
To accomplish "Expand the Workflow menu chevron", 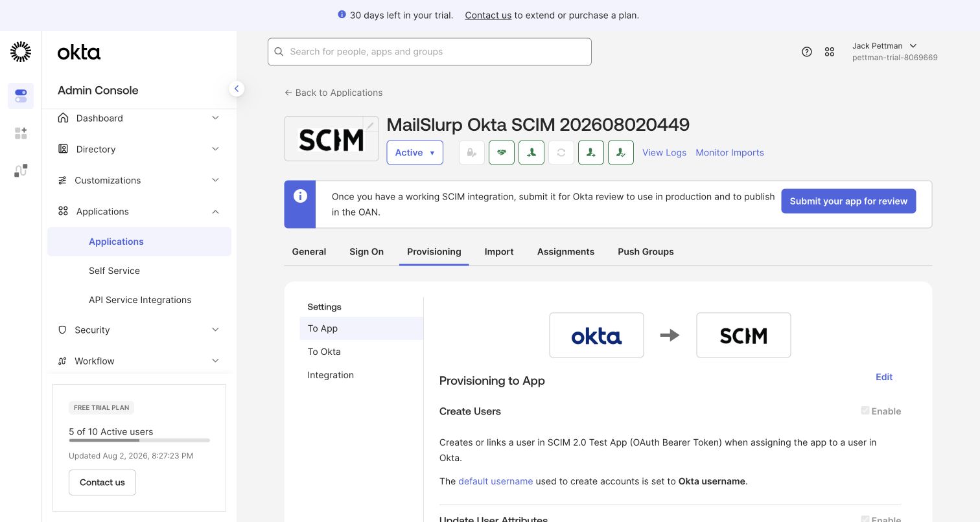I will [216, 361].
